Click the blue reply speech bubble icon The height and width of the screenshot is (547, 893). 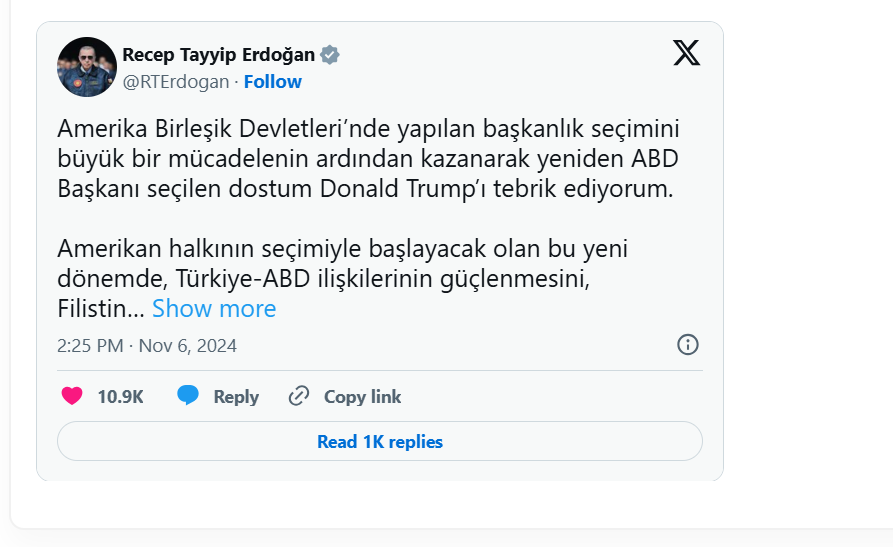click(x=188, y=396)
